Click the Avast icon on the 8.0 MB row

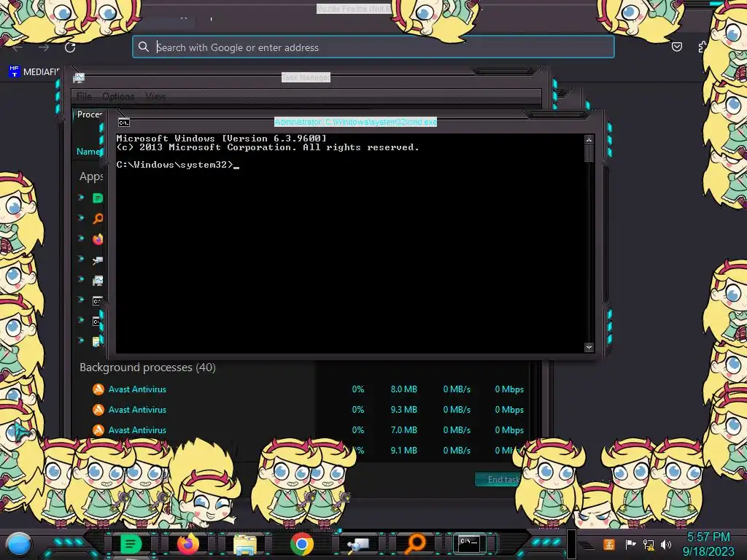98,389
